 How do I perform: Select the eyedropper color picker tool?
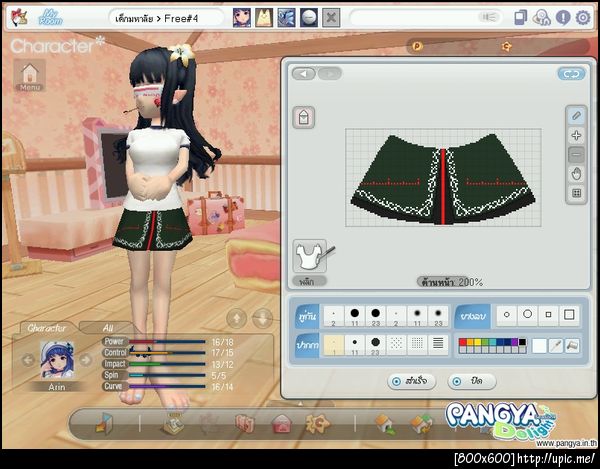coord(555,346)
